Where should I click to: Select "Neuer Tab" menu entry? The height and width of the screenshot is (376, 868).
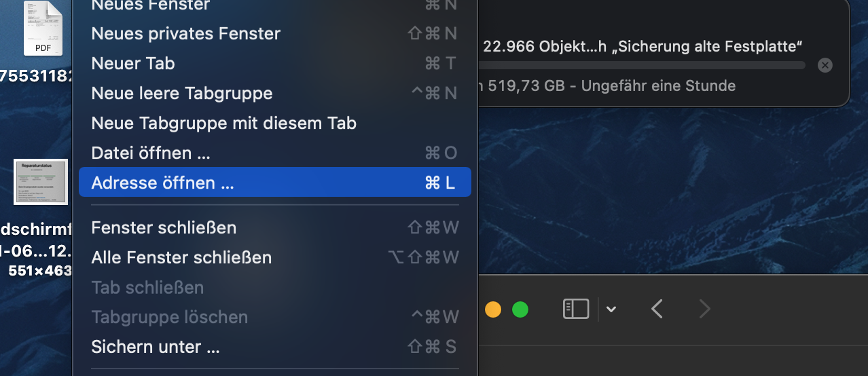[x=133, y=63]
